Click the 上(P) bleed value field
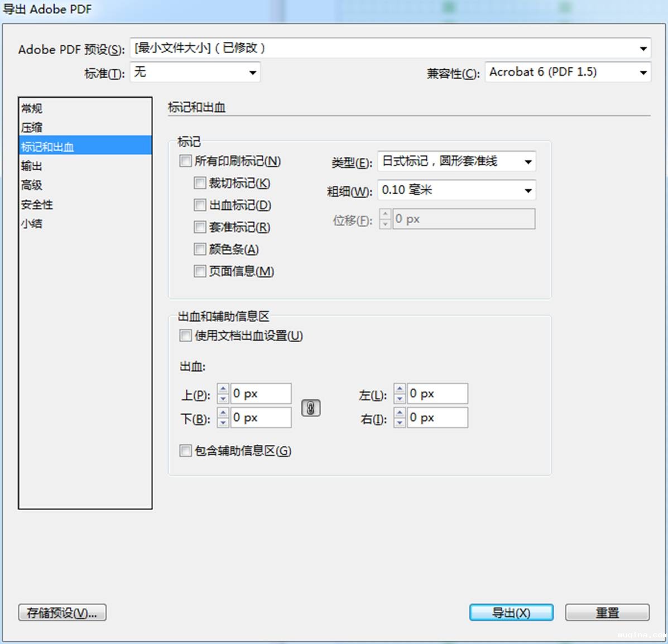 point(260,394)
